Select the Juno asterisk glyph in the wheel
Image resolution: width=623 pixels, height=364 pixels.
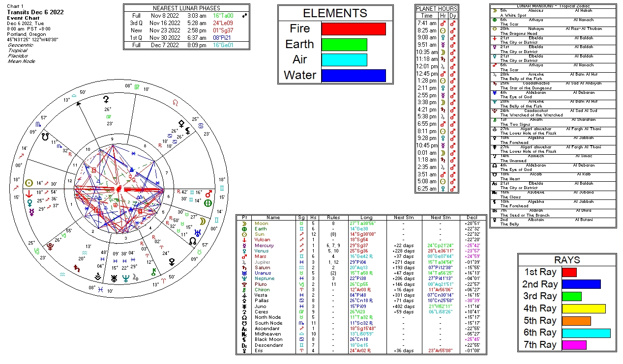(x=114, y=279)
